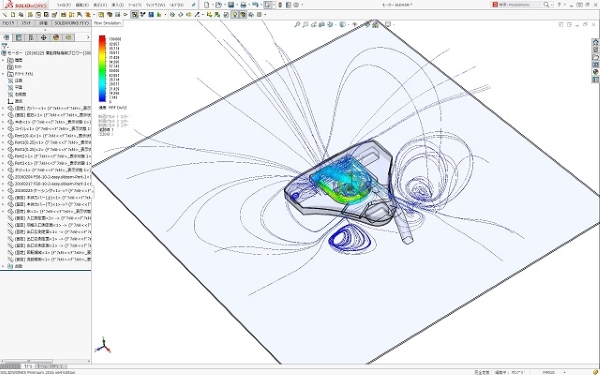
Task: Click the ConfigurationManager tab icon
Action: (x=31, y=38)
